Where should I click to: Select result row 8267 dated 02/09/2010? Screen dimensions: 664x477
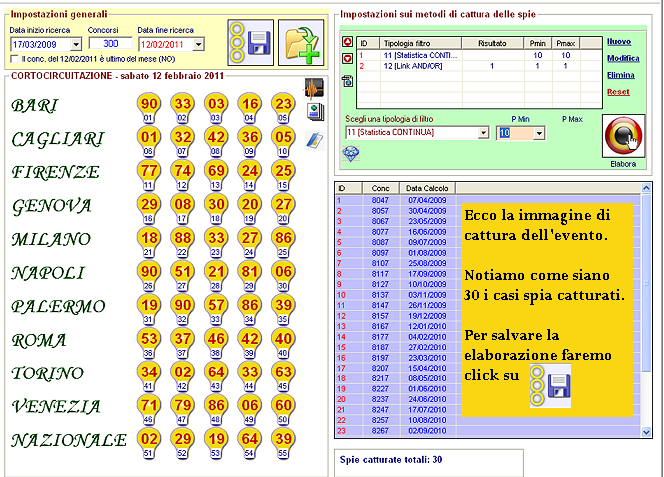(x=488, y=431)
